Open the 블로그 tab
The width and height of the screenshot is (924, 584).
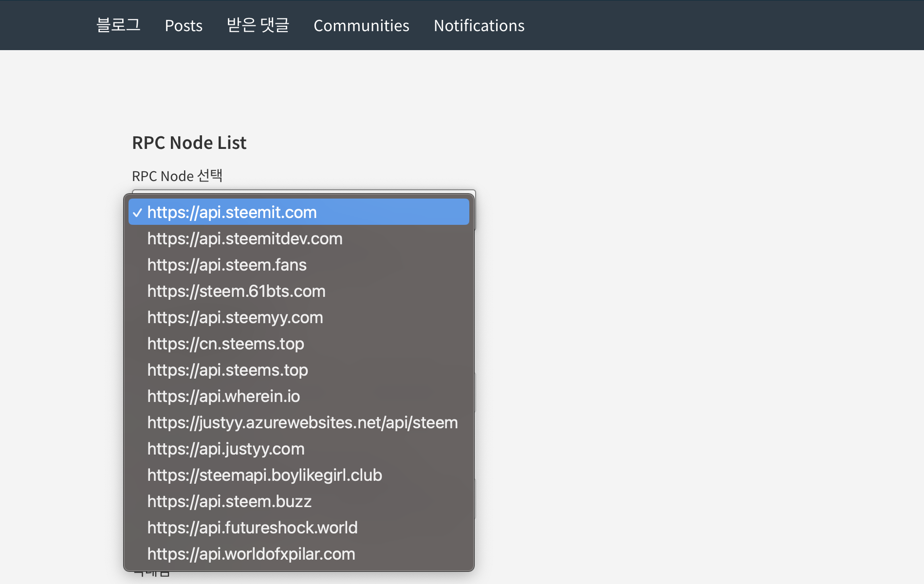click(118, 25)
